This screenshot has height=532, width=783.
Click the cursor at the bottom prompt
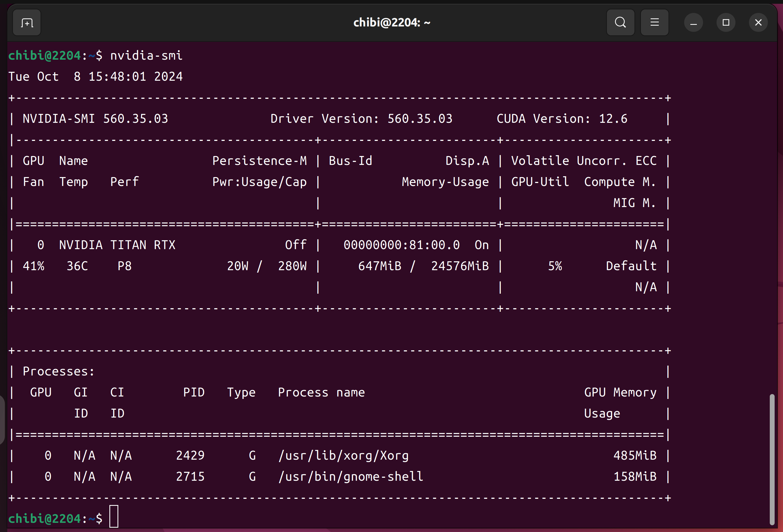pyautogui.click(x=114, y=516)
